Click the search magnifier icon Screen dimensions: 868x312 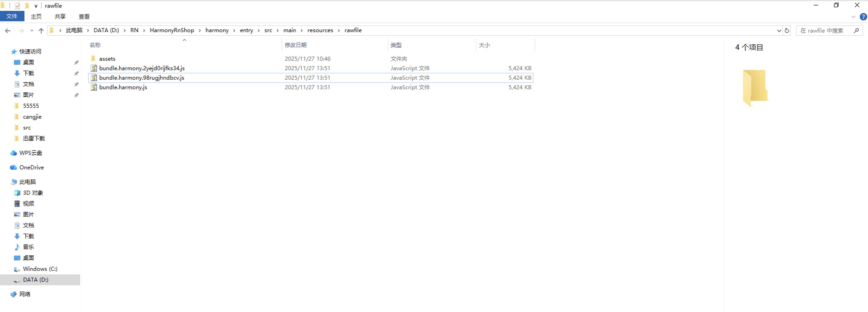click(x=856, y=31)
